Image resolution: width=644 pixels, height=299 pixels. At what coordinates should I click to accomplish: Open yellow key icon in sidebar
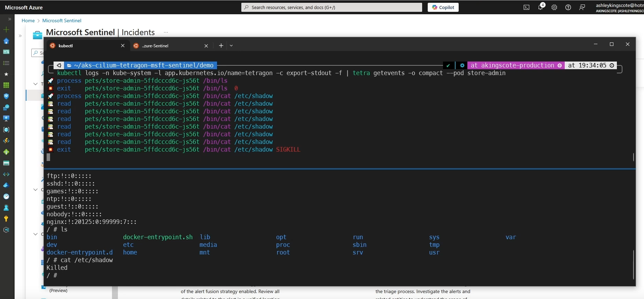click(6, 219)
